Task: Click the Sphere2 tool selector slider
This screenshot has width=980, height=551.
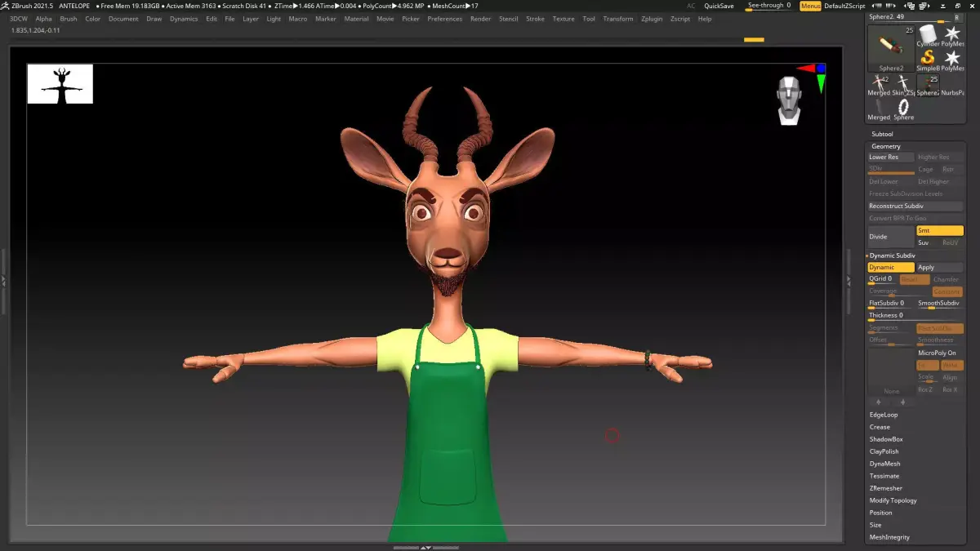Action: pos(909,16)
